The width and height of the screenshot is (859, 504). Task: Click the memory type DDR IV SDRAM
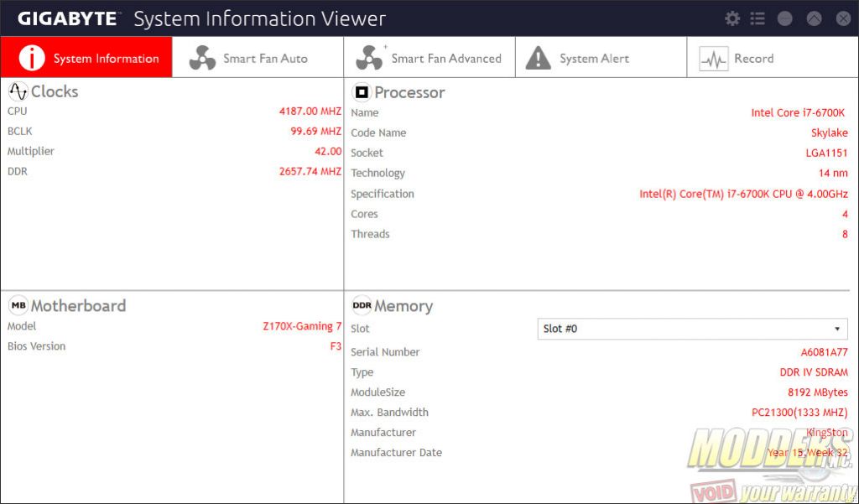pos(814,372)
